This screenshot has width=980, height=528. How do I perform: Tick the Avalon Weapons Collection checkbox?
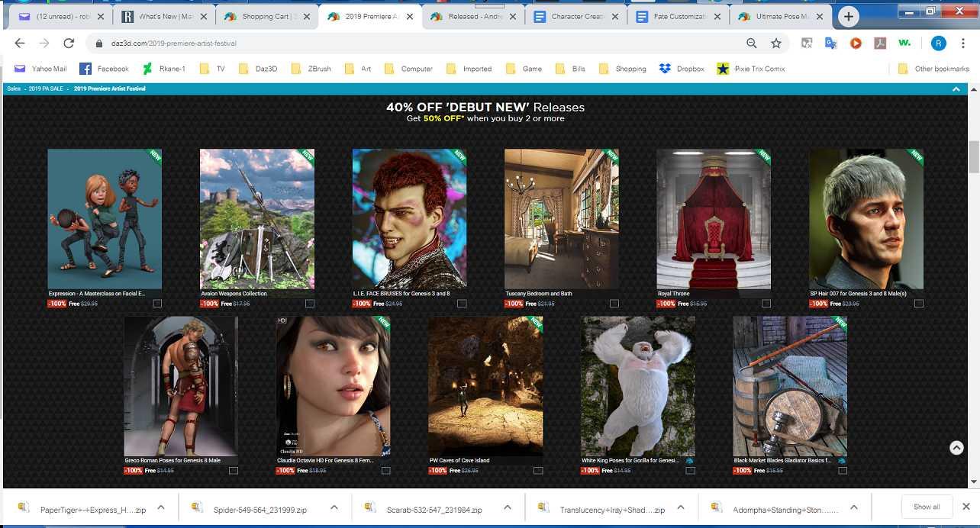(x=310, y=304)
